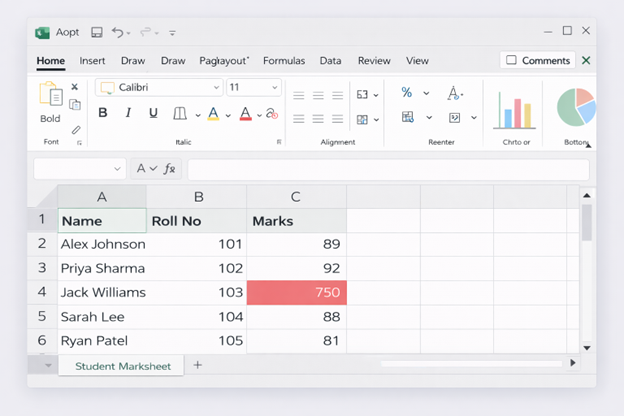Switch to the Insert tab
Screen dimensions: 624x416
[92, 61]
